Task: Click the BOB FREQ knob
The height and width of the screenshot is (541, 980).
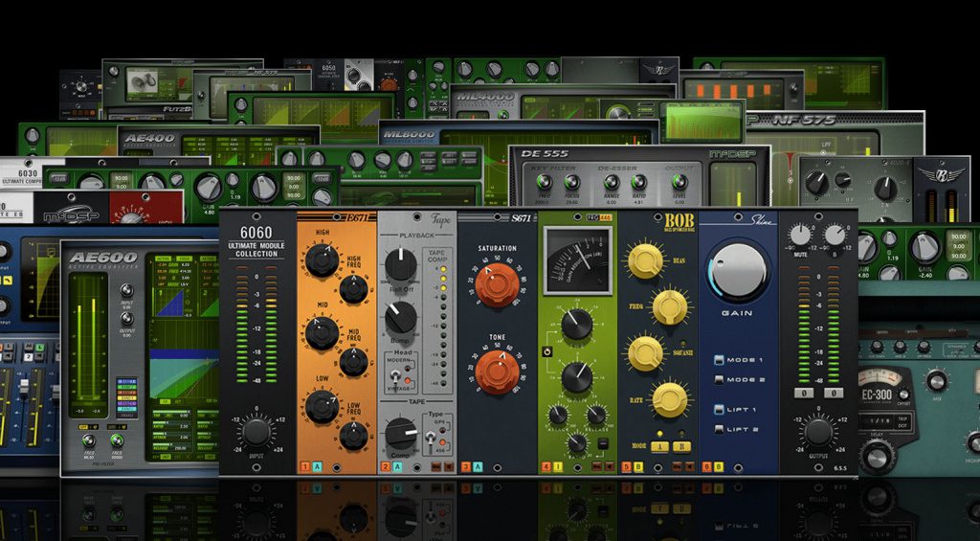Action: coord(669,307)
